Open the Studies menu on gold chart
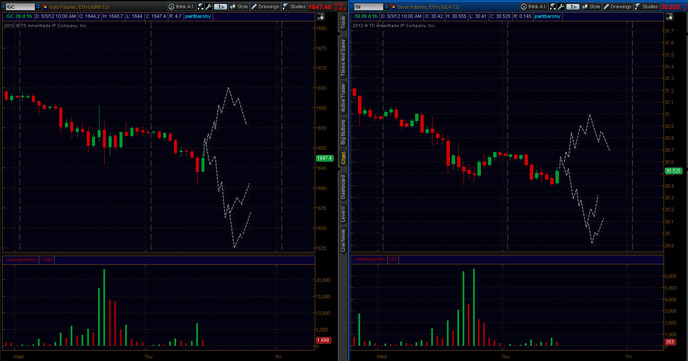This screenshot has width=688, height=361. point(294,7)
